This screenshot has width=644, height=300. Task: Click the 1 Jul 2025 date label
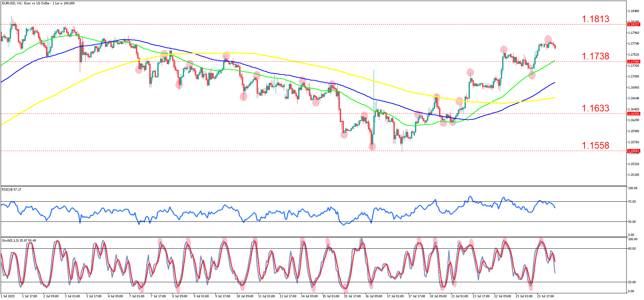pyautogui.click(x=8, y=296)
